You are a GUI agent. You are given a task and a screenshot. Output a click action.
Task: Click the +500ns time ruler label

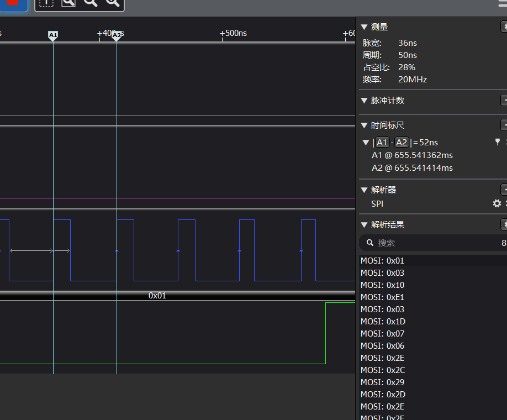(233, 33)
